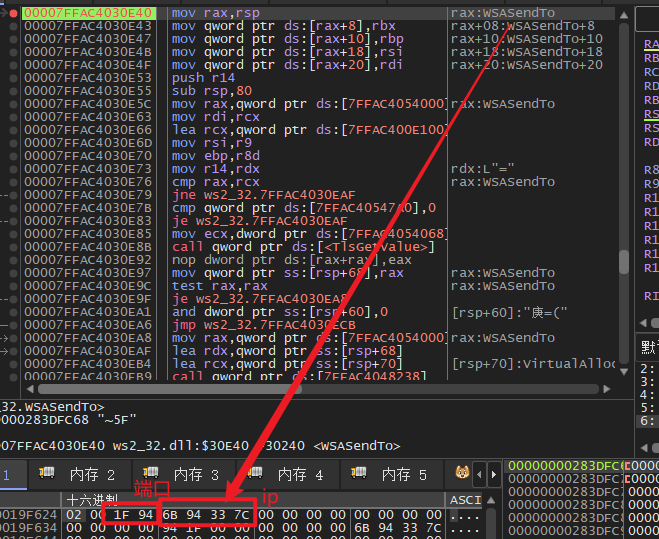Image resolution: width=659 pixels, height=539 pixels.
Task: Toggle breakpoint dot at 00007FFAC4030E40
Action: pyautogui.click(x=13, y=13)
